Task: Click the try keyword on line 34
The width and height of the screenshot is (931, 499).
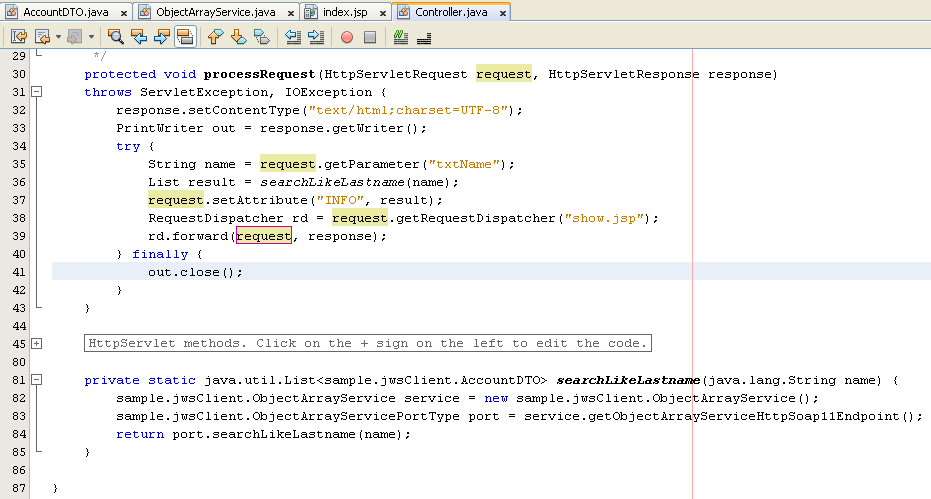Action: point(128,146)
